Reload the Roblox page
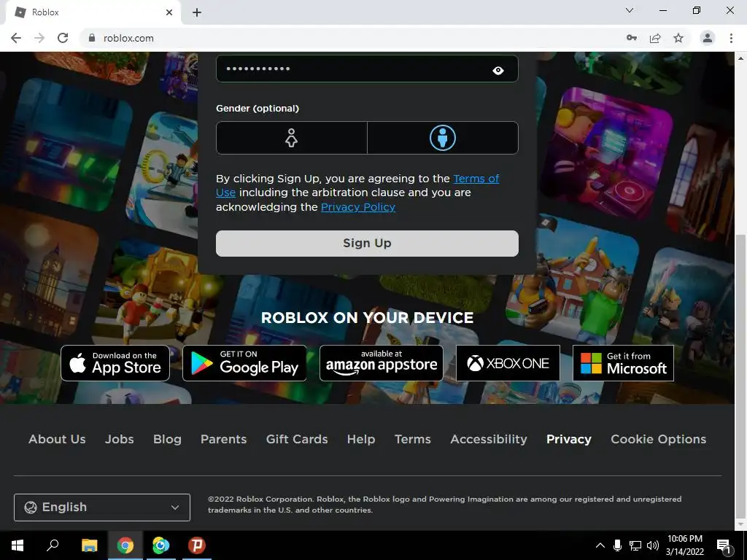Image resolution: width=747 pixels, height=560 pixels. pos(63,38)
